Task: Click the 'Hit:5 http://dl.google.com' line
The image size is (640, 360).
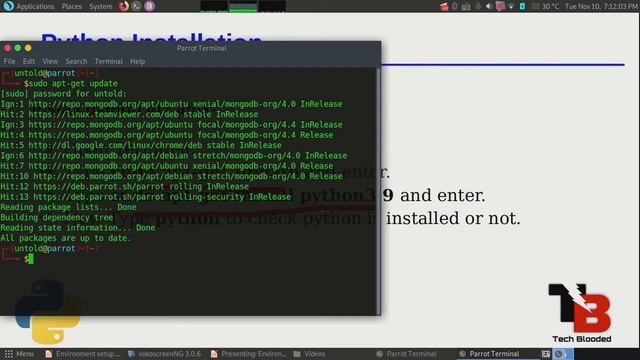Action: click(x=141, y=145)
